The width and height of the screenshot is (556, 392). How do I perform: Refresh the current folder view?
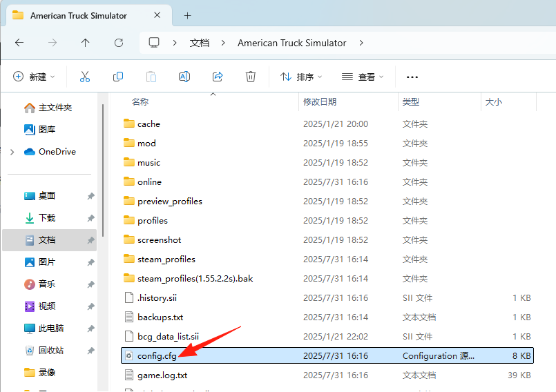pyautogui.click(x=118, y=43)
